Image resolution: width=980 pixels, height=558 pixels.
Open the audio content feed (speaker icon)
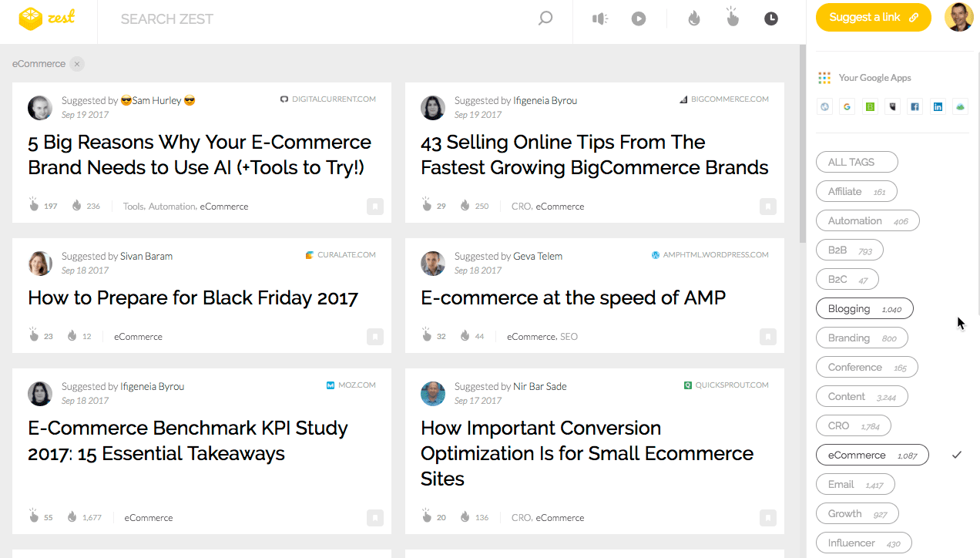pos(600,18)
